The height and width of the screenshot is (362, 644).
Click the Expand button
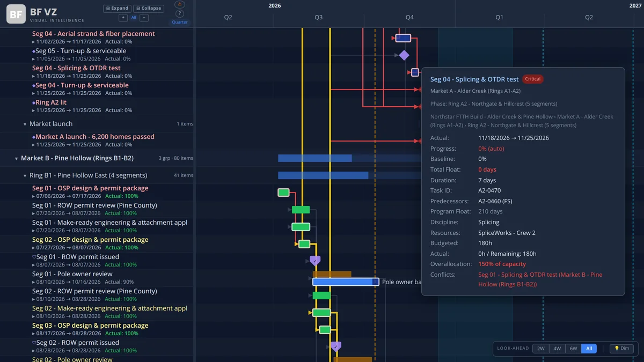point(117,9)
